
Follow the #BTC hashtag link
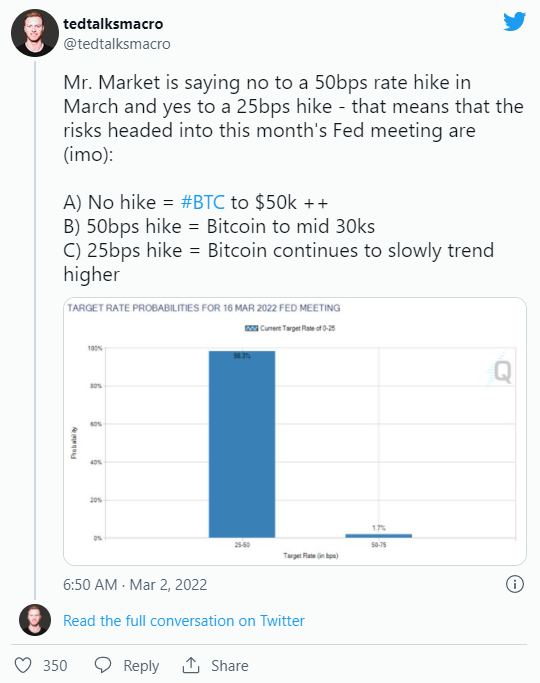tap(202, 203)
